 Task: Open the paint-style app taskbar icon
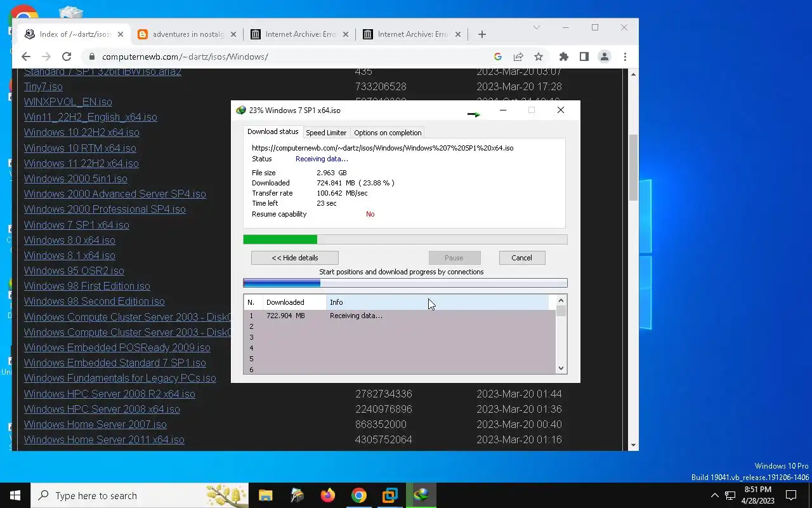point(297,495)
